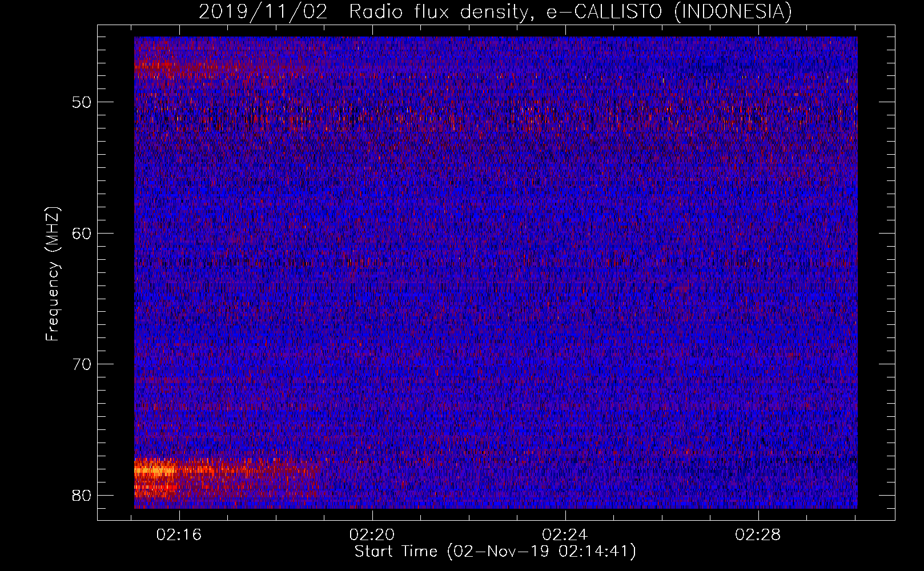Click the 02:24 time tick label
Screen dimensions: 924x571
[565, 535]
